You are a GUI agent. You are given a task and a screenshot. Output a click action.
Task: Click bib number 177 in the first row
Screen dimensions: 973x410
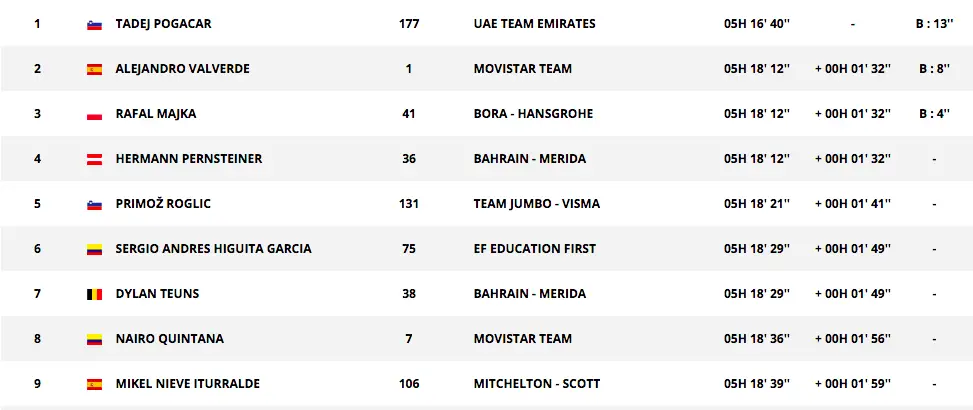point(408,24)
